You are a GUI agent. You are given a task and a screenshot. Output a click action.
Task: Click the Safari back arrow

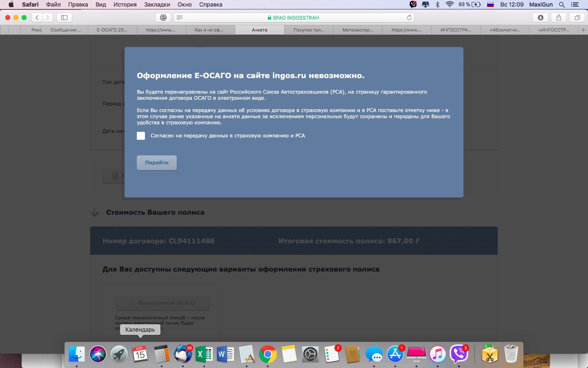pos(37,18)
